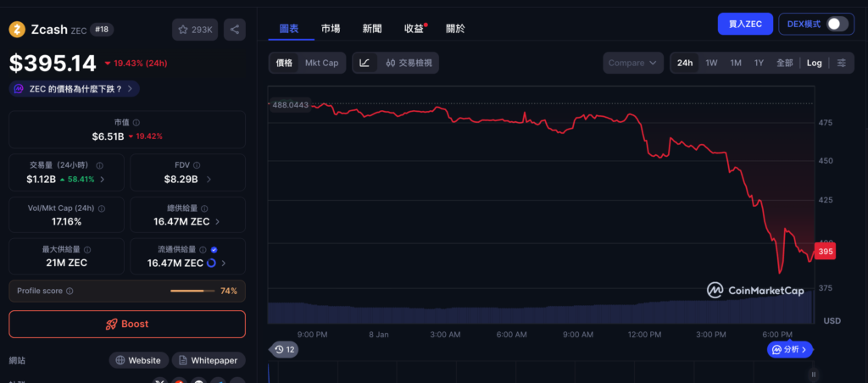Toggle the DEX模式 switch
868x383 pixels.
click(x=837, y=24)
